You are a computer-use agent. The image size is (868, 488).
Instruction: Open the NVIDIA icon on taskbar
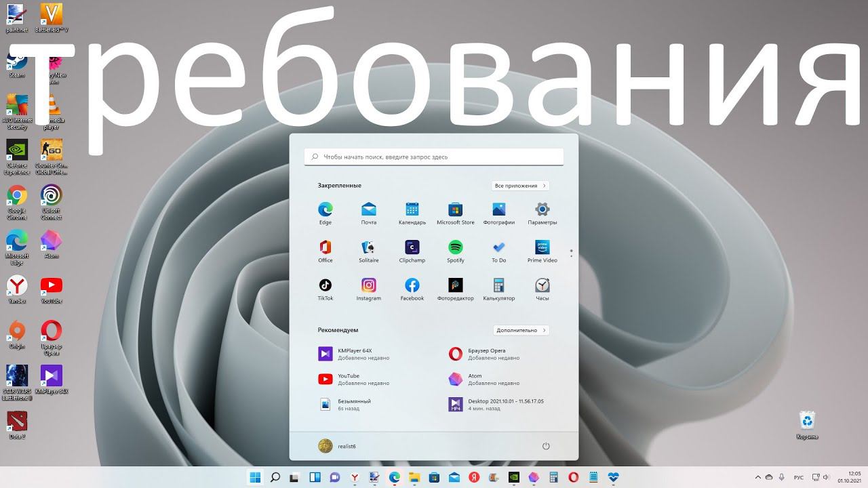513,477
